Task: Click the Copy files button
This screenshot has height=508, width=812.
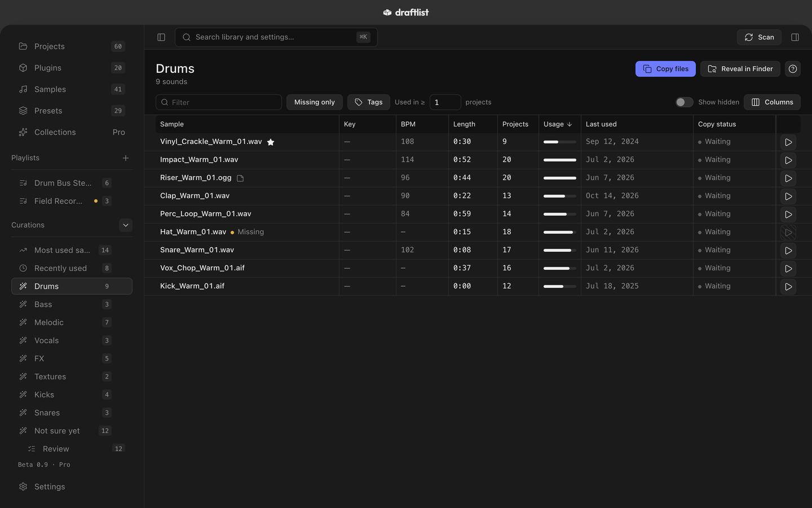Action: coord(665,69)
